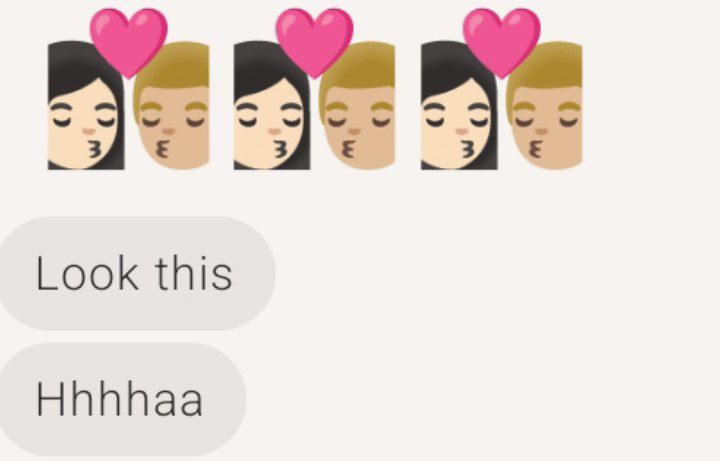Click the blond man in the last emoji
The image size is (720, 461).
[545, 106]
